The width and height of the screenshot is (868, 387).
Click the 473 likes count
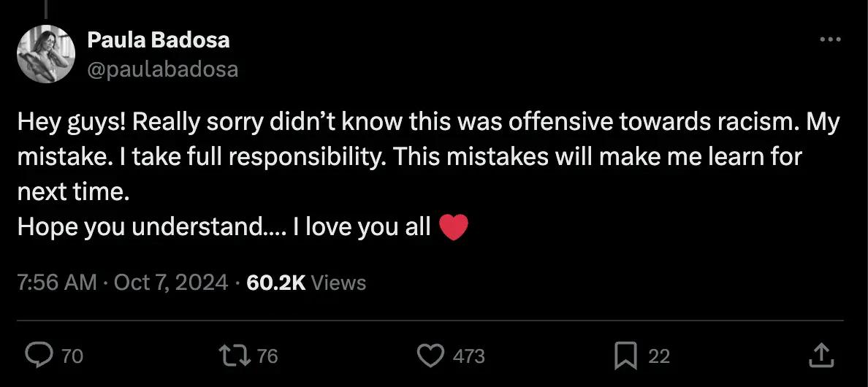(x=469, y=356)
